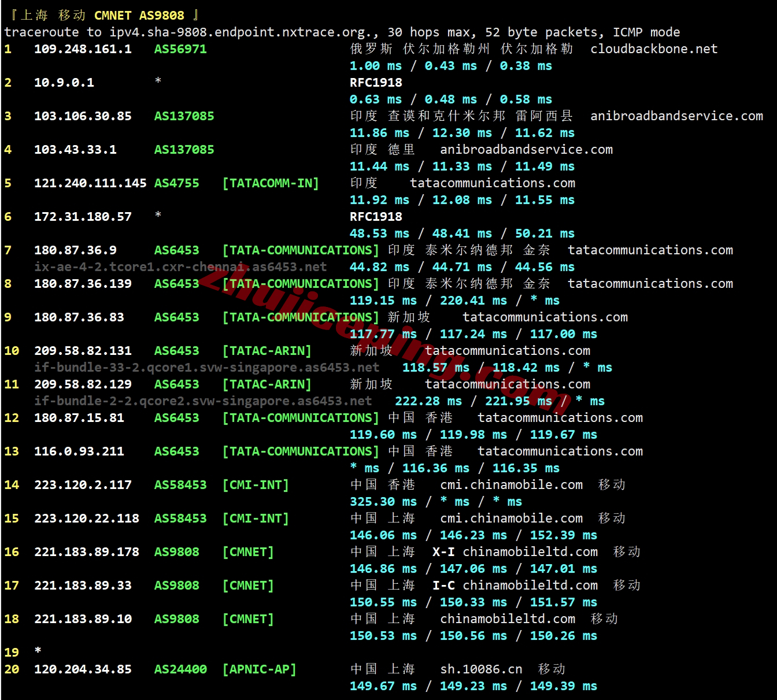Screen dimensions: 777x700
Task: Click IP 221.183.89.178 at hop 16
Action: pyautogui.click(x=87, y=552)
